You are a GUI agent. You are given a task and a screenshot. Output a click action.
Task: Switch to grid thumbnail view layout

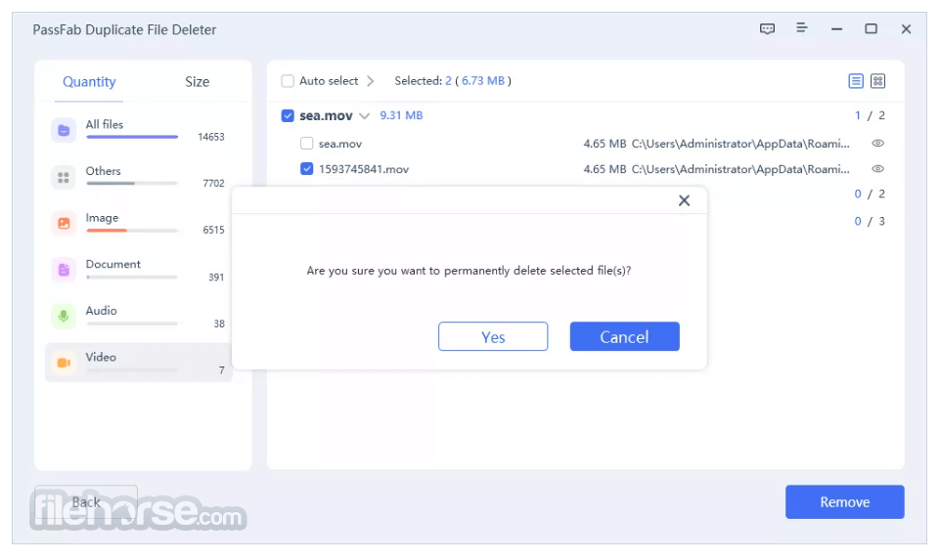tap(878, 81)
